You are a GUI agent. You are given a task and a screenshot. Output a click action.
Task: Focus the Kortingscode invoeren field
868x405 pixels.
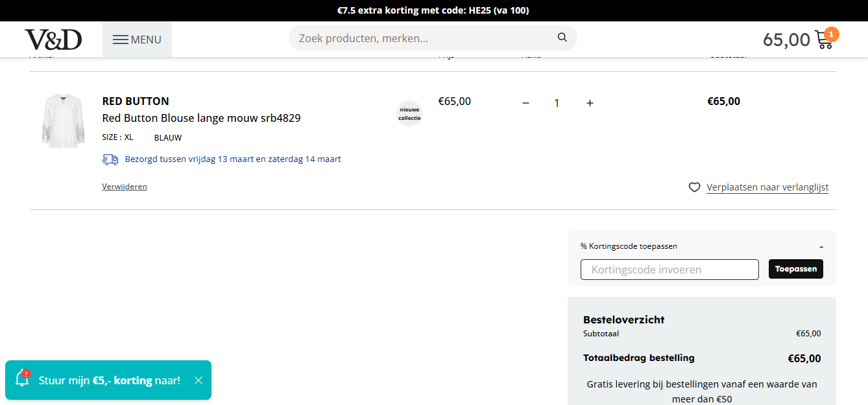669,270
